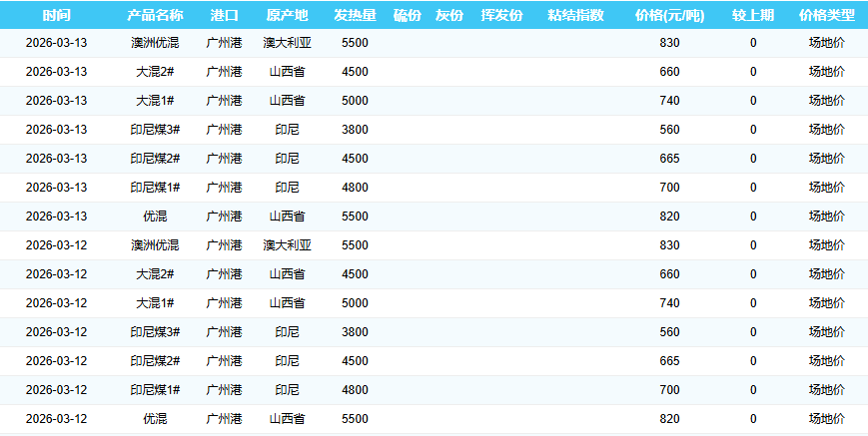Image resolution: width=868 pixels, height=436 pixels.
Task: Select the 2026-03-12 date of 印尼煤1# row
Action: click(57, 390)
